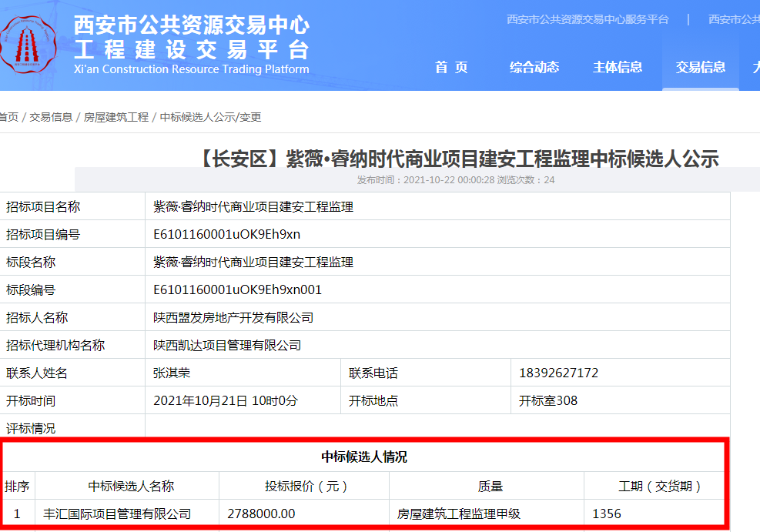Click the publish time 2021-10-22 00:00:28
760x532 pixels.
[449, 180]
